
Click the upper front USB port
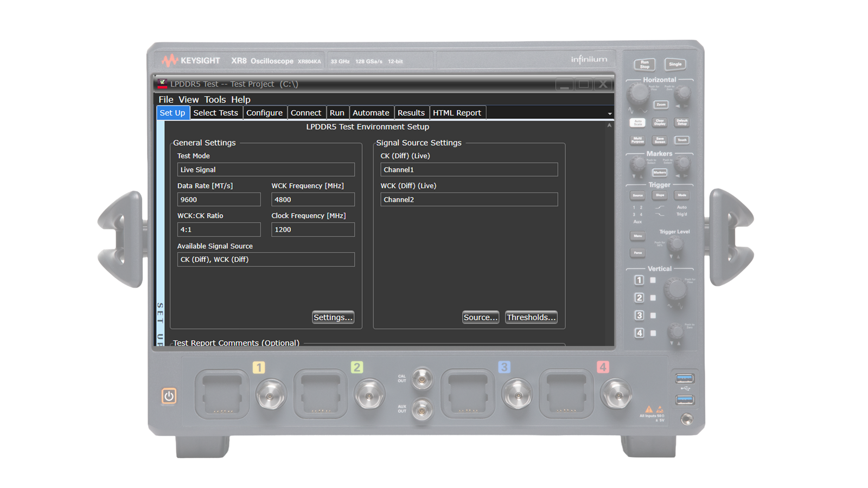[x=684, y=378]
